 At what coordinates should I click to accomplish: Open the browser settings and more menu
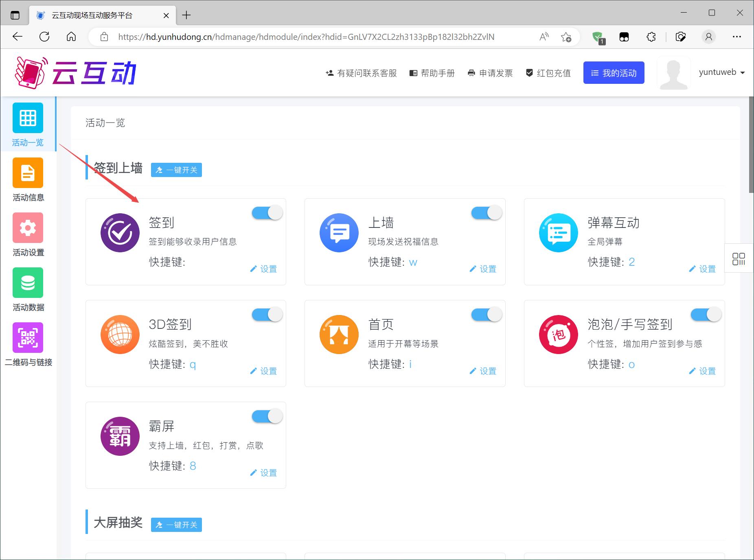point(736,37)
